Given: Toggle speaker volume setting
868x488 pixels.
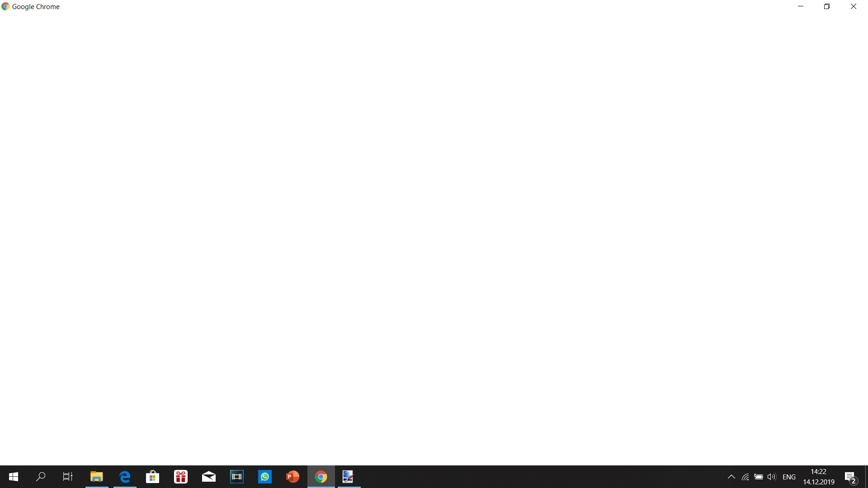Looking at the screenshot, I should tap(773, 477).
